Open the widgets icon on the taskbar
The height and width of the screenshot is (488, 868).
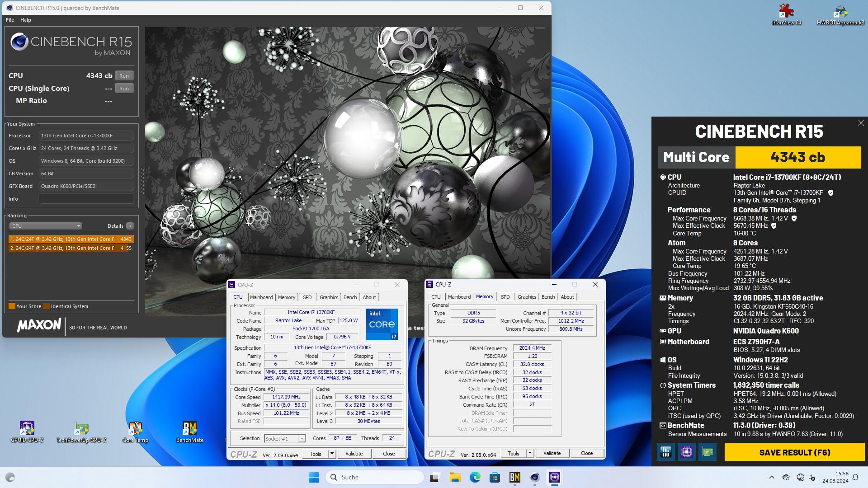(10, 477)
